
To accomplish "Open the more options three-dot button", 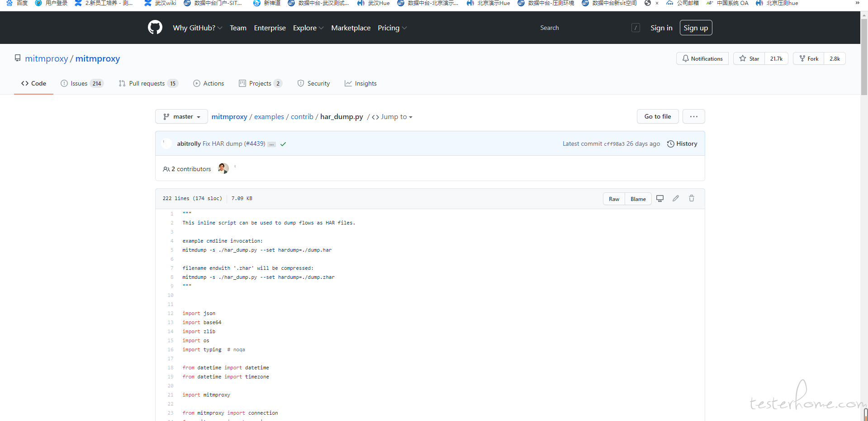I will 693,116.
